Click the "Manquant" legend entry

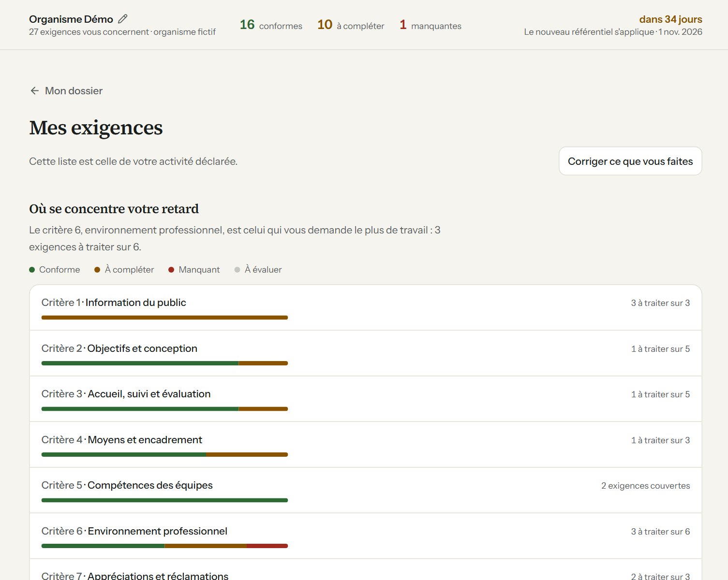tap(194, 270)
